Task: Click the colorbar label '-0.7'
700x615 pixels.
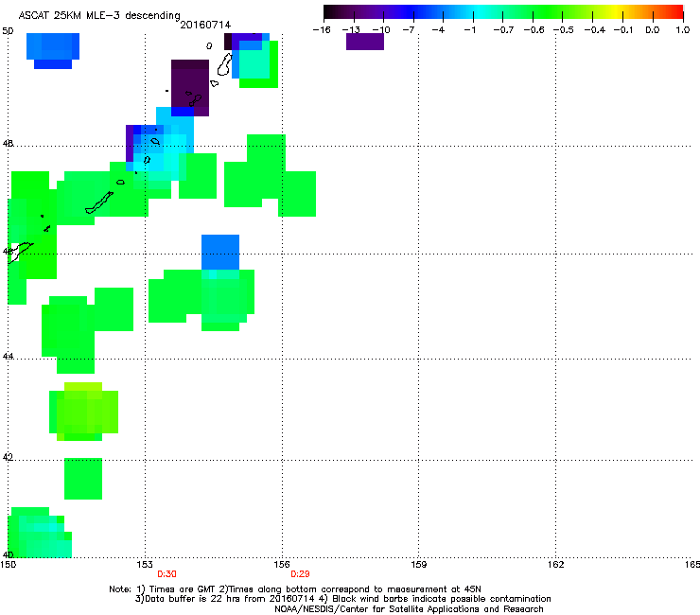Action: coord(503,30)
